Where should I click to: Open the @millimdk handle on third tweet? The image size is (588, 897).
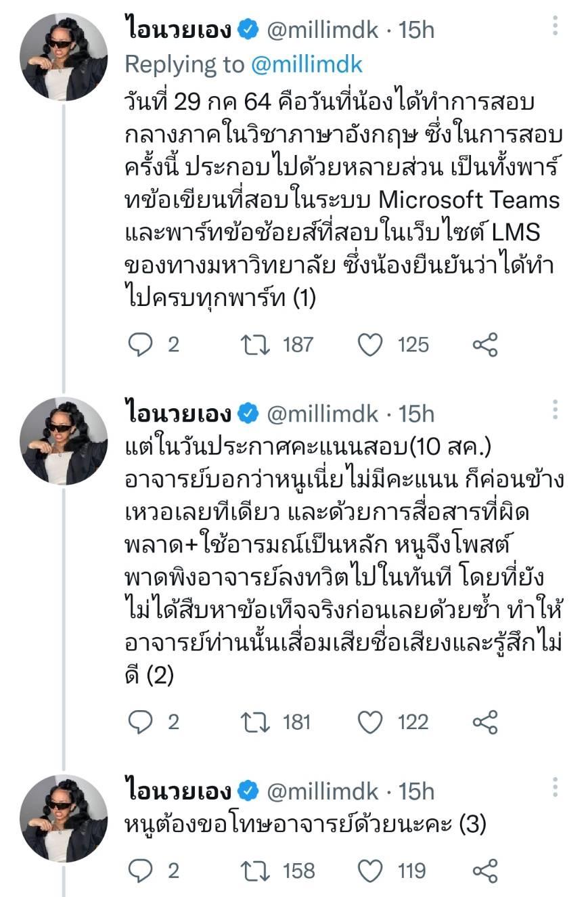pos(323,791)
